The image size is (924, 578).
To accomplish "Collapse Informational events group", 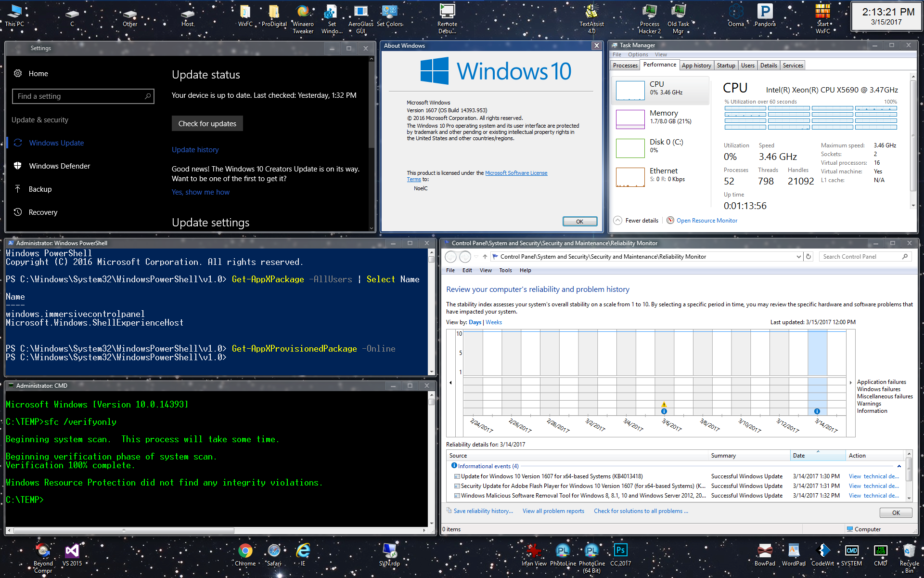I will point(898,466).
